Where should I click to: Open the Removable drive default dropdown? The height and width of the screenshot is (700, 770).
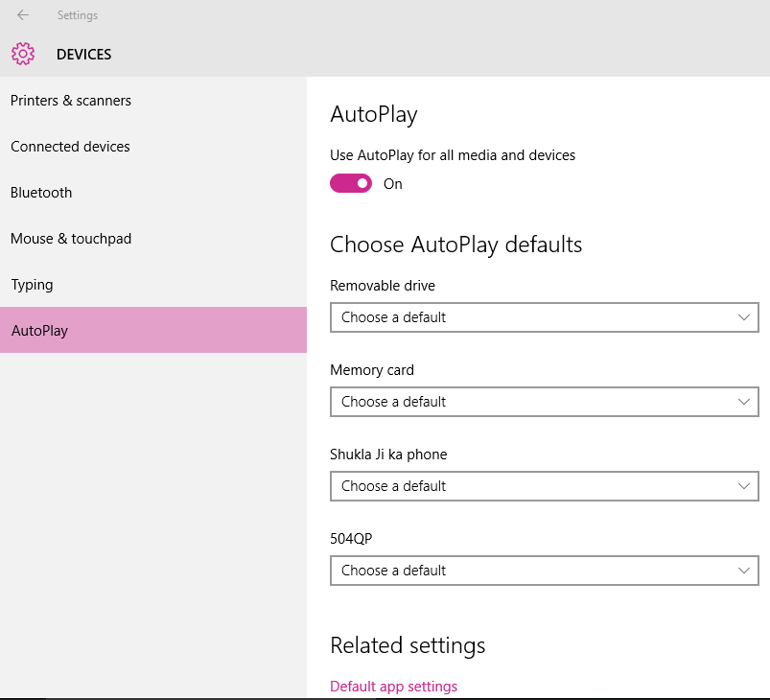coord(544,317)
